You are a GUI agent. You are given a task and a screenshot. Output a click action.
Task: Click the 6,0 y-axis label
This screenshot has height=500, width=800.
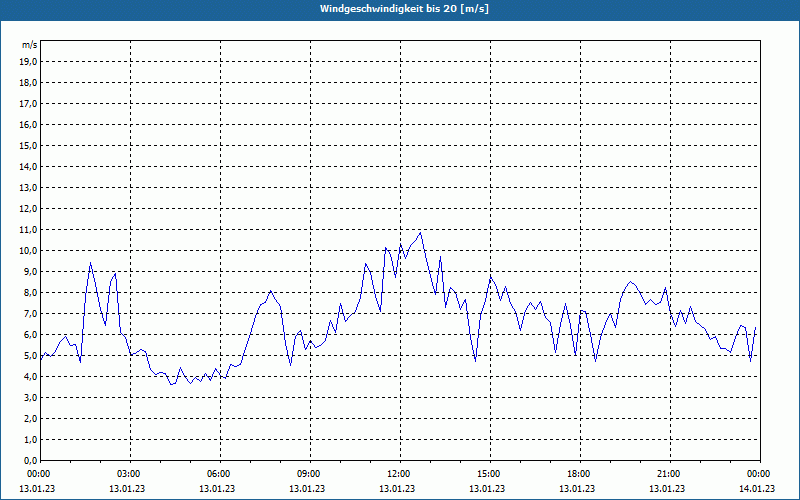(x=30, y=335)
